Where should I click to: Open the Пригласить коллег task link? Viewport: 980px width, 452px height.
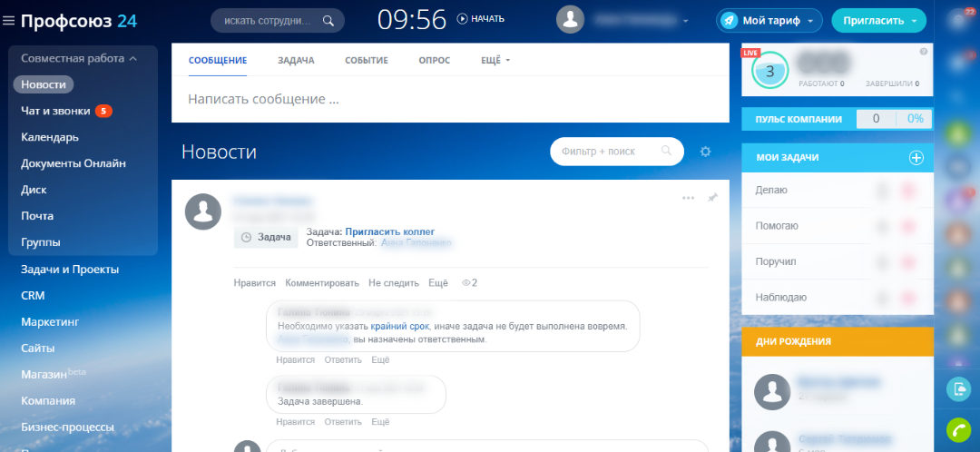pos(389,231)
